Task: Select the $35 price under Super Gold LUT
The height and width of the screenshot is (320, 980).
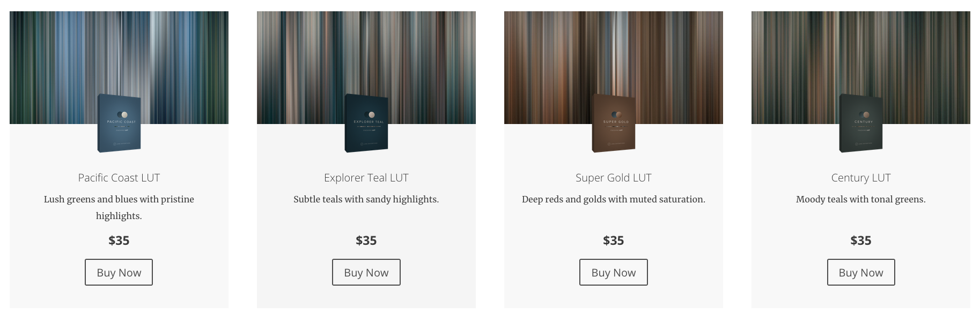Action: [x=613, y=241]
